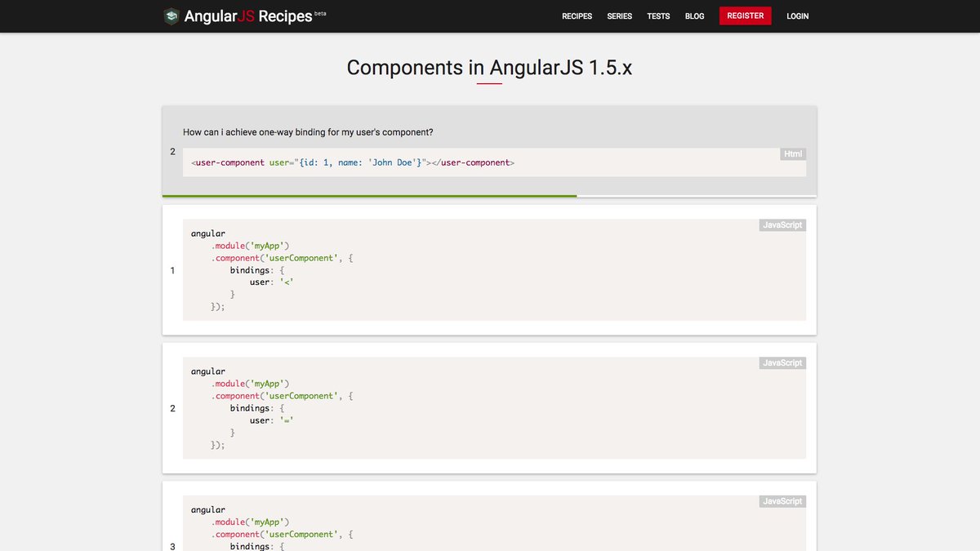Image resolution: width=980 pixels, height=551 pixels.
Task: Click the question text about one-way binding
Action: (308, 132)
